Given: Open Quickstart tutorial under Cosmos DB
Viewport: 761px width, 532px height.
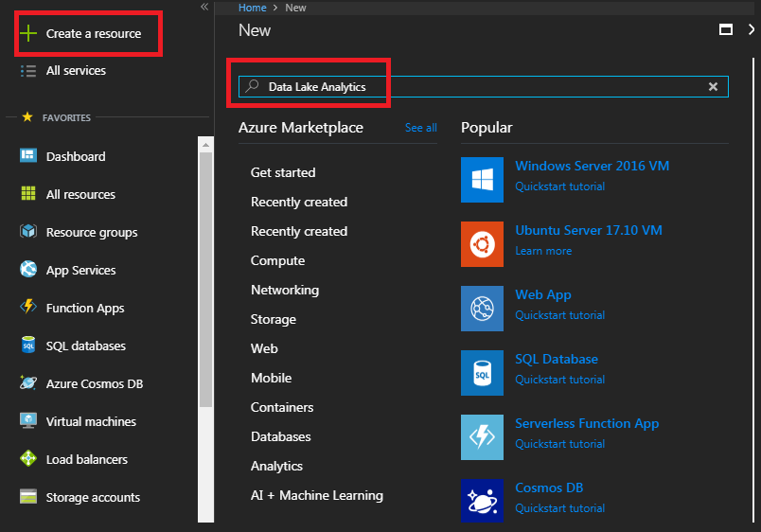Looking at the screenshot, I should [560, 508].
